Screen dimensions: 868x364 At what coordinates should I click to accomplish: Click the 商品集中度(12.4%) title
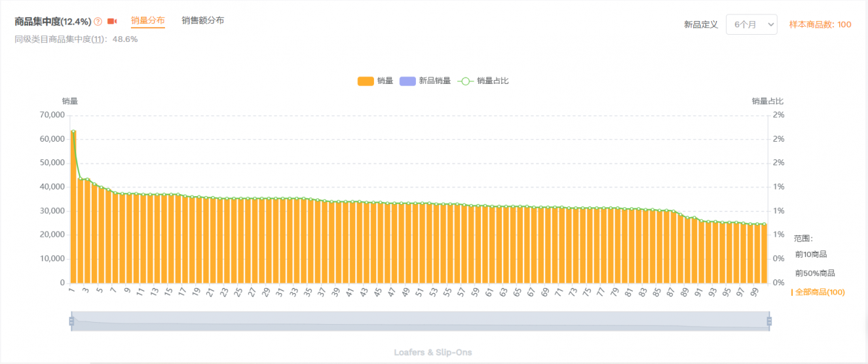pos(53,22)
